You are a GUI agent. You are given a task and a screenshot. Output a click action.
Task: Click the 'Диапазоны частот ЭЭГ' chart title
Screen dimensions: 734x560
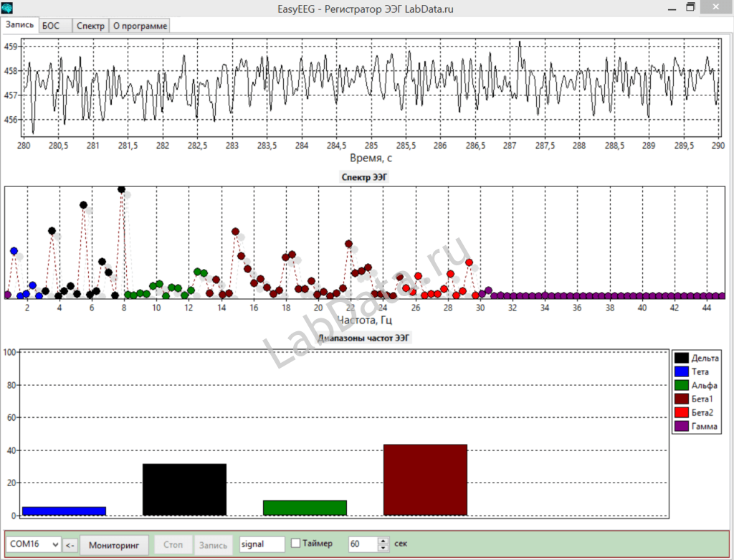[x=363, y=338]
